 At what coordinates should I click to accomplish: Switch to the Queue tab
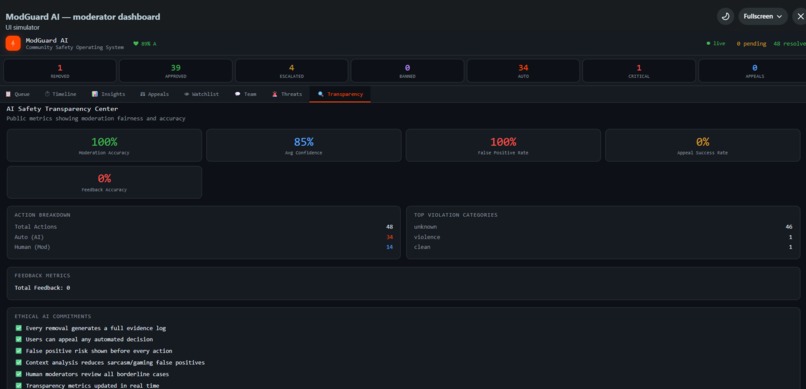(x=17, y=94)
